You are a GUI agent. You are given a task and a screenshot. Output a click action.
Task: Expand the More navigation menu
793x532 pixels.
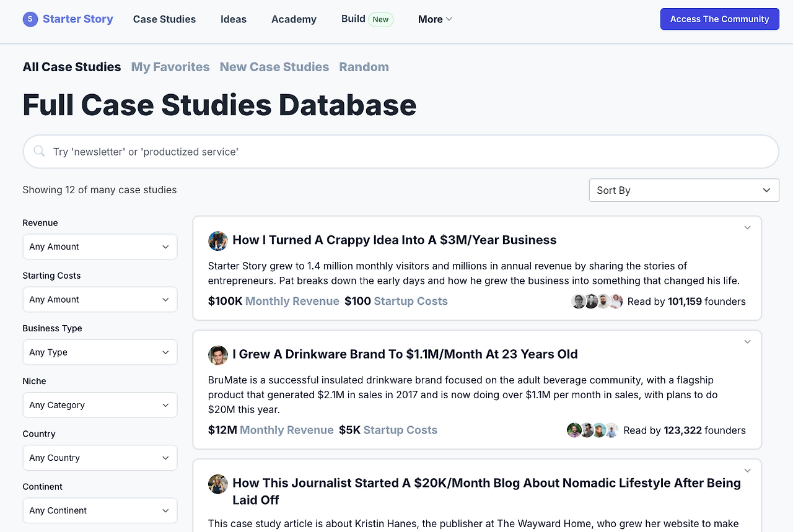tap(436, 19)
